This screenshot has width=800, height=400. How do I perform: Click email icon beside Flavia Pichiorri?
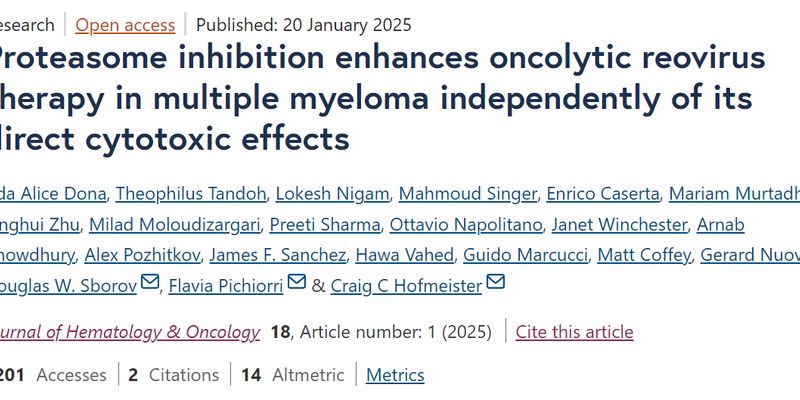[296, 284]
